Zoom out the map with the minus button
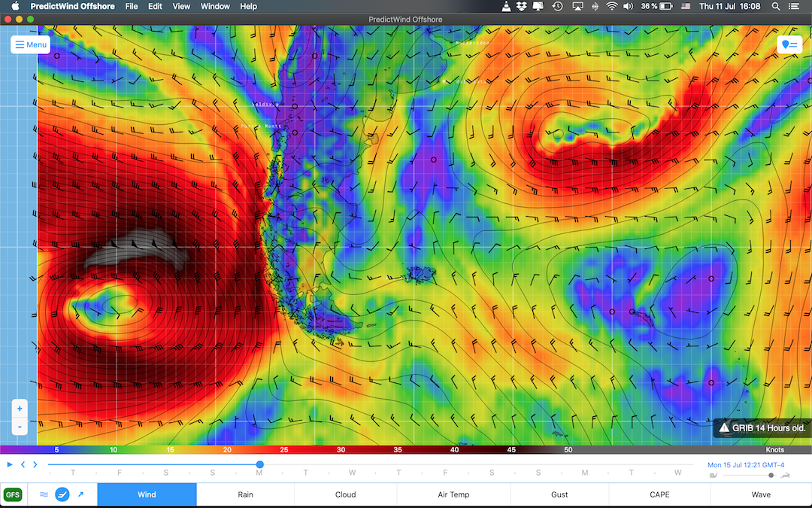The width and height of the screenshot is (812, 508). coord(20,427)
